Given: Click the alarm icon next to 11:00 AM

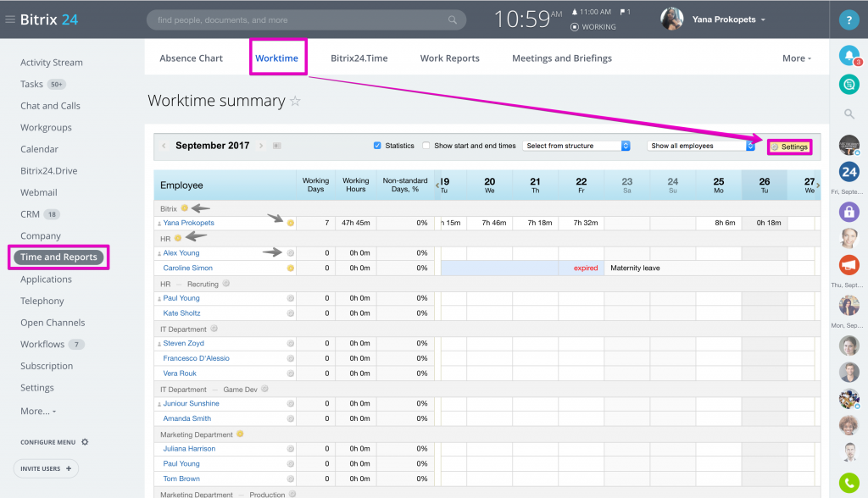Looking at the screenshot, I should pos(575,12).
